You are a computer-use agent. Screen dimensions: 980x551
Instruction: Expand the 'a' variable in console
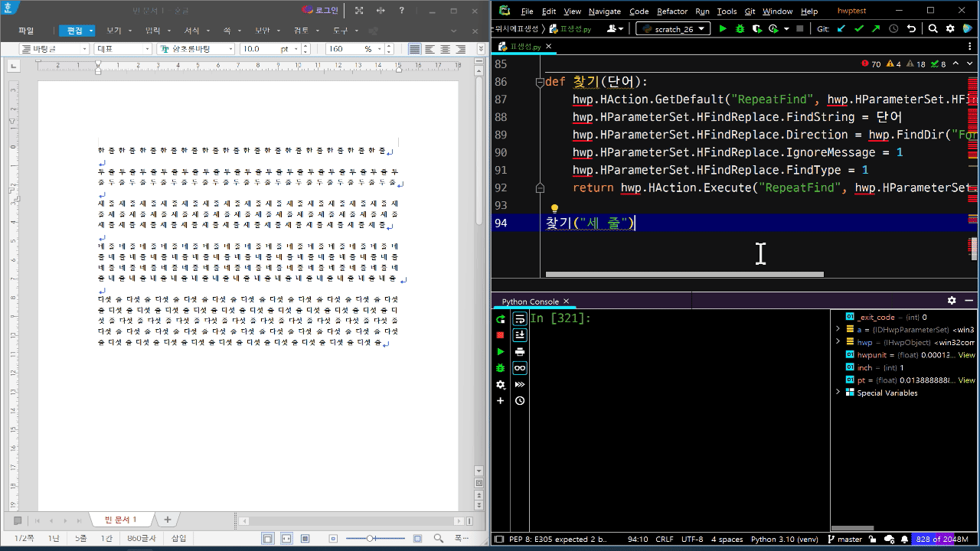[x=838, y=330]
